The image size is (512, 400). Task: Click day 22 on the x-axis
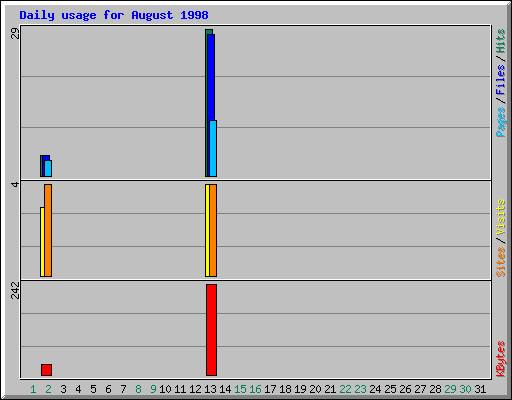pyautogui.click(x=345, y=389)
